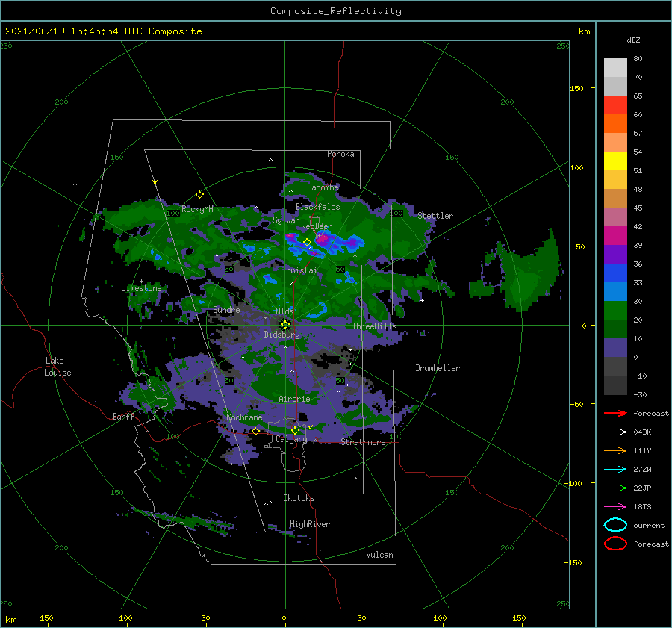This screenshot has width=672, height=628.
Task: Click the asterisk marker above Limestone
Action: tap(141, 282)
